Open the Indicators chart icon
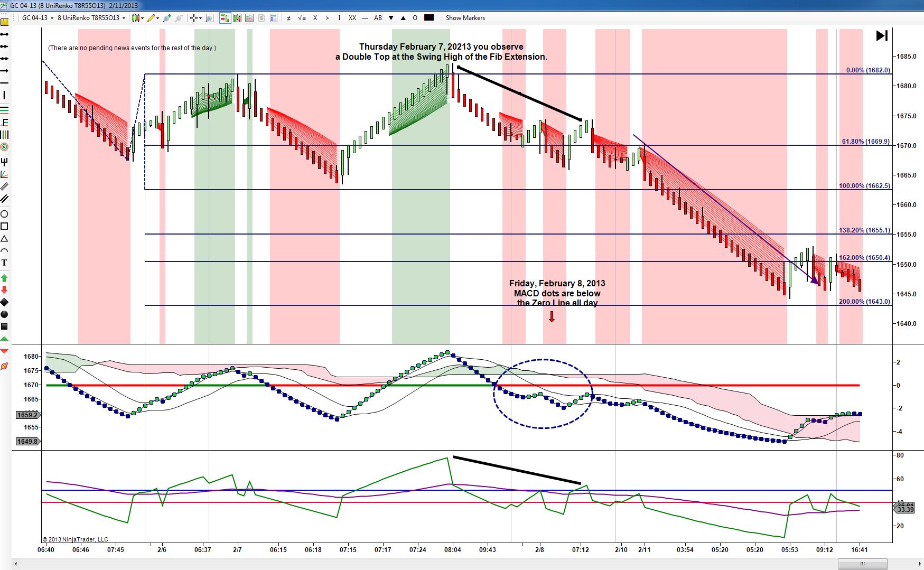This screenshot has height=570, width=924. (x=249, y=18)
